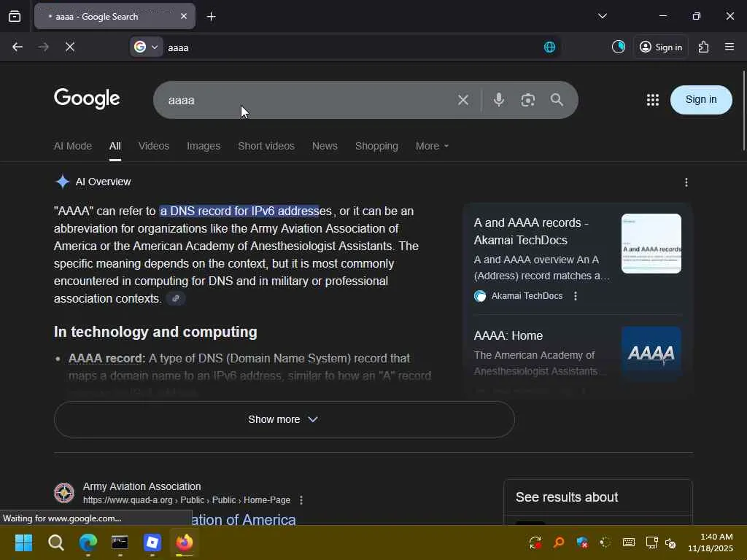Switch to AI Mode tab
747x560 pixels.
coord(73,146)
